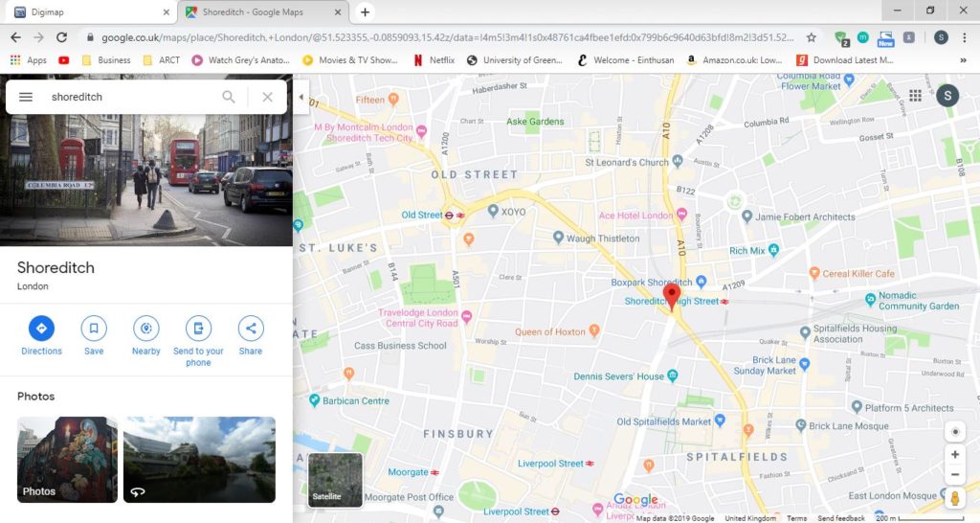
Task: Select the Old Street station marker
Action: coord(449,216)
